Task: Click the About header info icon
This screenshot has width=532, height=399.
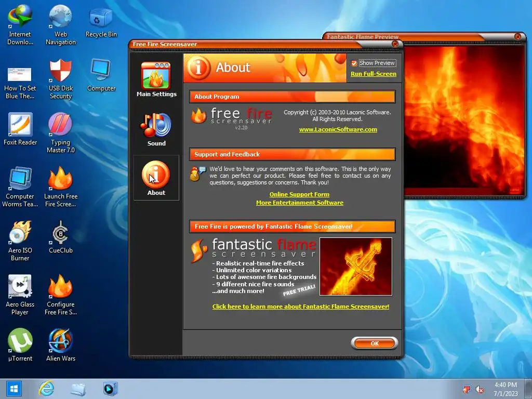Action: (x=198, y=68)
